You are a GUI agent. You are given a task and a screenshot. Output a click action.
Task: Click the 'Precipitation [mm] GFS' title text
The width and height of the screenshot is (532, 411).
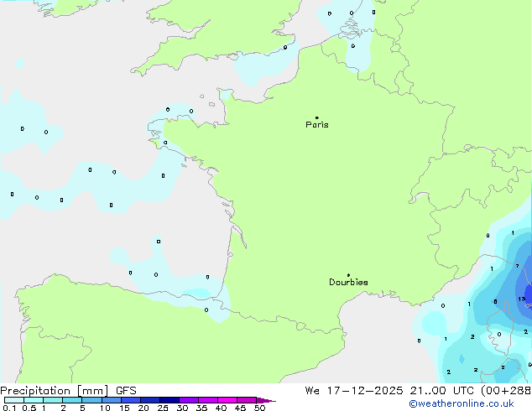pyautogui.click(x=68, y=391)
